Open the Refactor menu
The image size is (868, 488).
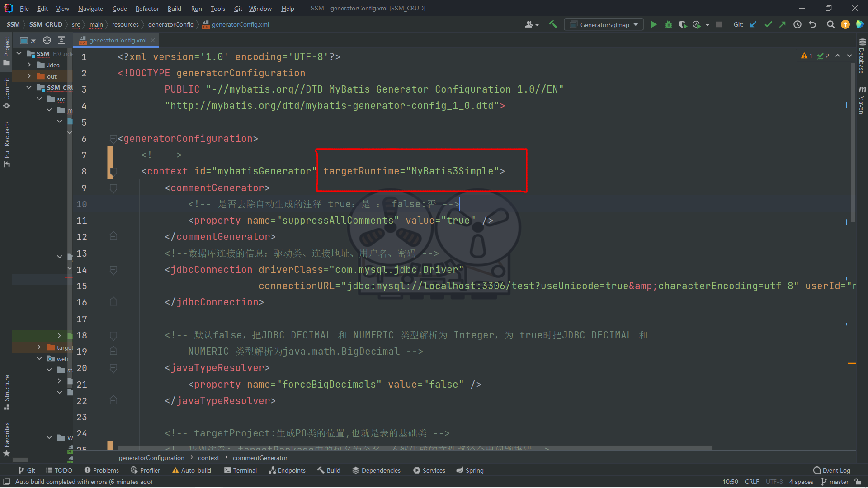click(x=147, y=9)
